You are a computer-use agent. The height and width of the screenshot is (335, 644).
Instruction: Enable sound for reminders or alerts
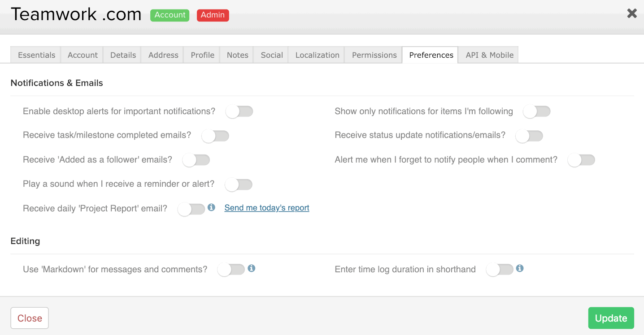pos(239,184)
